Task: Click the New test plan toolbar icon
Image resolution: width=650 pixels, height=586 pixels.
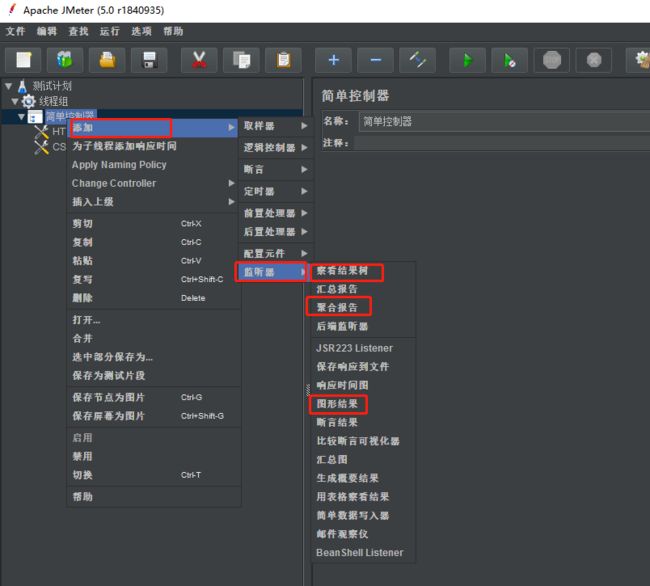Action: [x=23, y=60]
